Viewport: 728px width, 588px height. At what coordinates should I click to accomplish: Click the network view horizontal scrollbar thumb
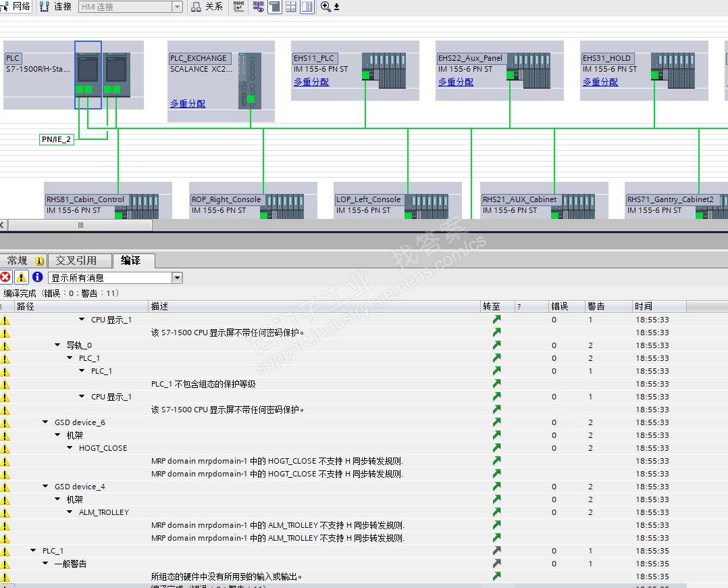(80, 225)
